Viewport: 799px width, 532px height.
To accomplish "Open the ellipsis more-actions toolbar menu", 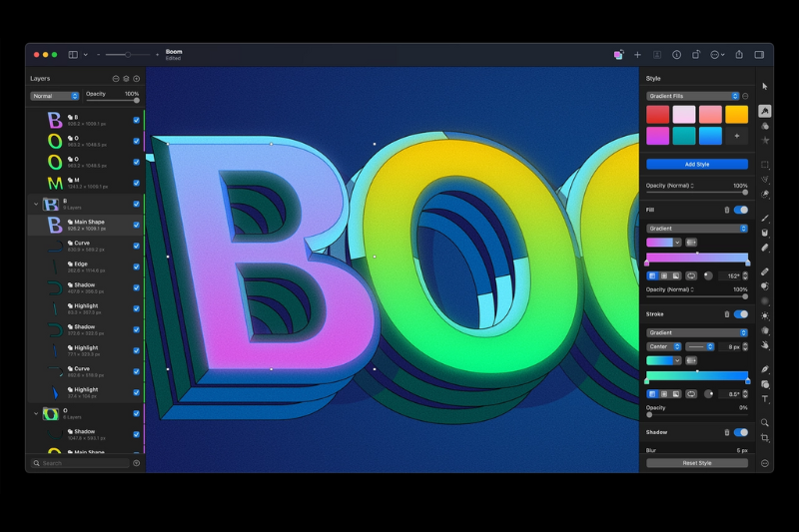I will [x=717, y=55].
